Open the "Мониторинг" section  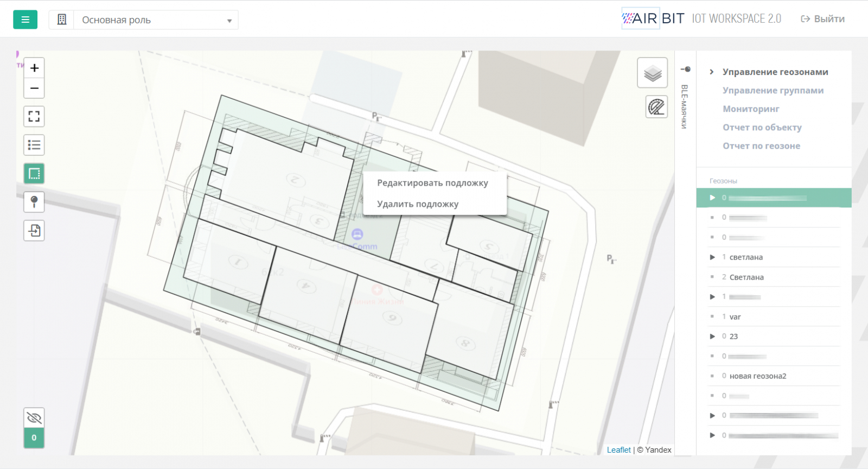[751, 109]
